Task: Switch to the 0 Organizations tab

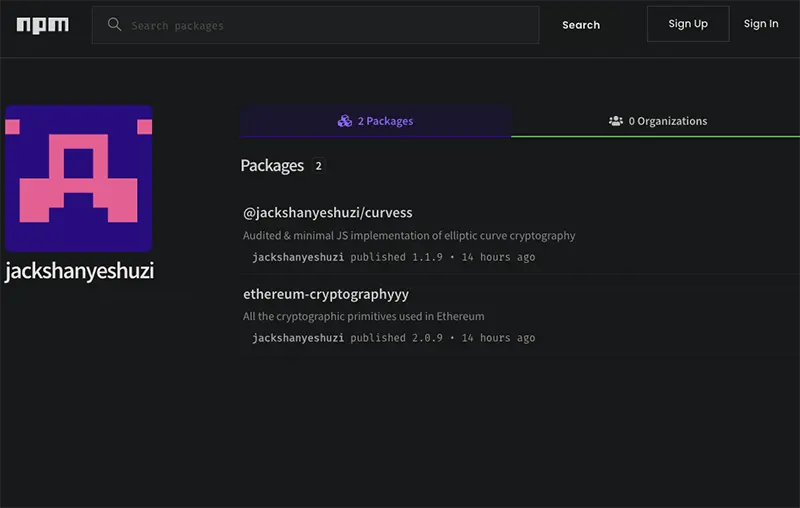Action: (x=656, y=121)
